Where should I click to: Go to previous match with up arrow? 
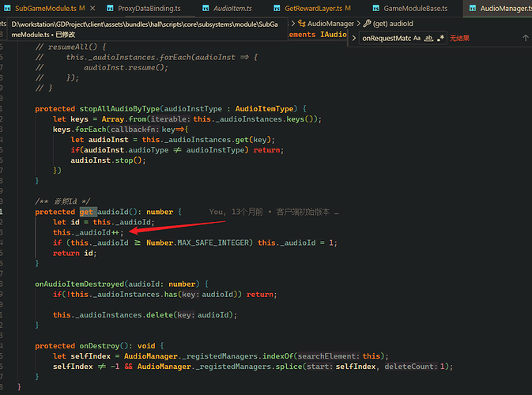click(525, 38)
